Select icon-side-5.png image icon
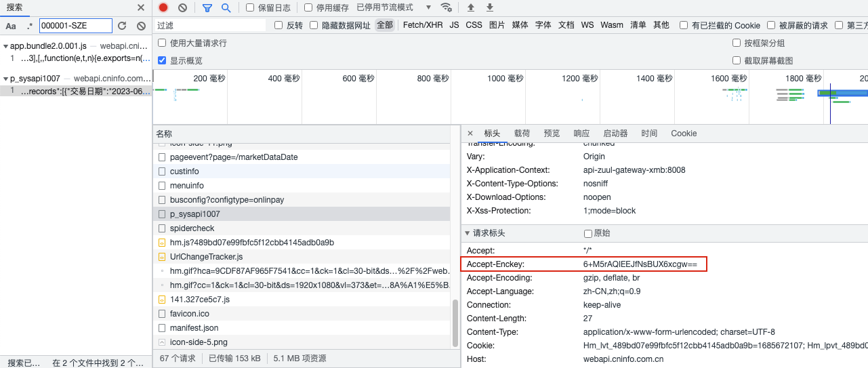 (162, 342)
